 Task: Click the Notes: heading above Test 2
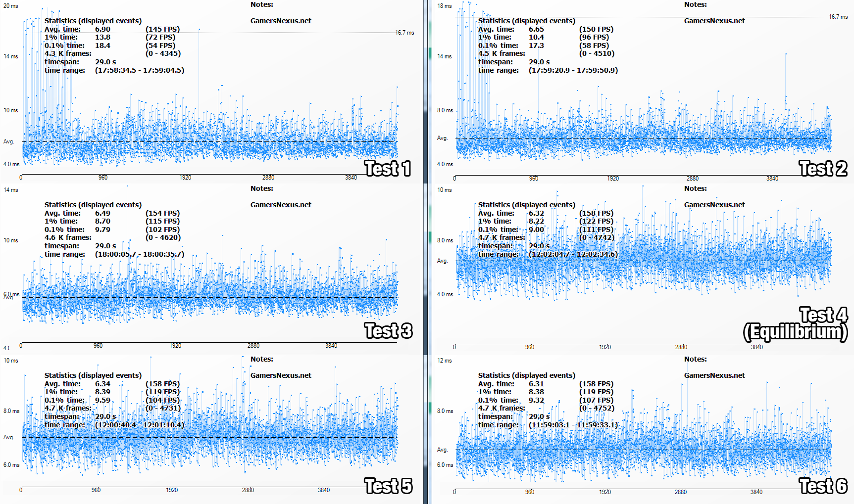click(x=695, y=4)
